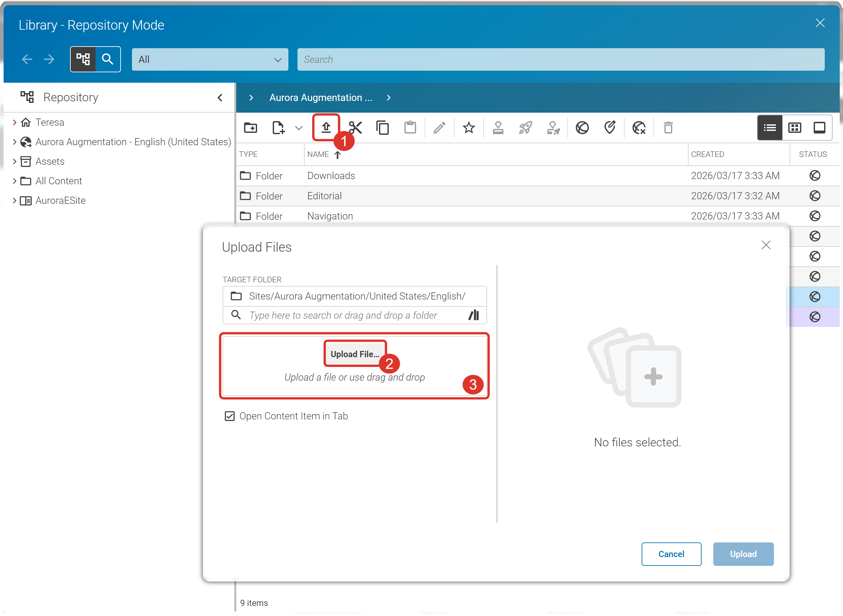Select AuroraESite in repository tree

pos(61,201)
